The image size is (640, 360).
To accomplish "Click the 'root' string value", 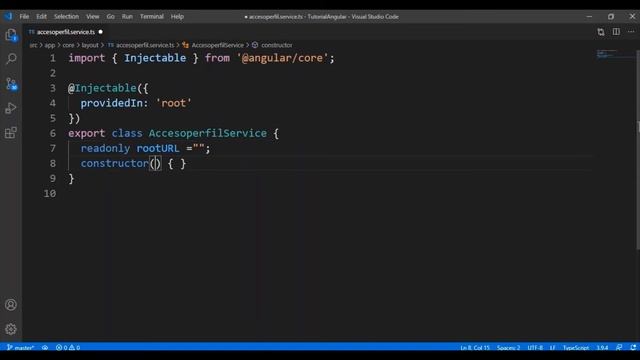I will pyautogui.click(x=174, y=103).
